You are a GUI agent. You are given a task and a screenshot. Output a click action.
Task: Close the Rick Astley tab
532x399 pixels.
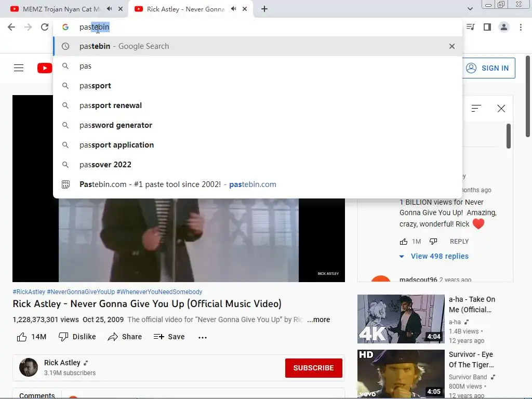pyautogui.click(x=245, y=9)
